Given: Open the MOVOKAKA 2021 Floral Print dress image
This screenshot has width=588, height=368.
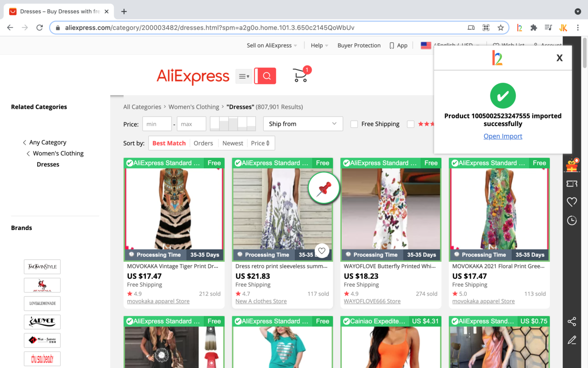Looking at the screenshot, I should (x=499, y=209).
